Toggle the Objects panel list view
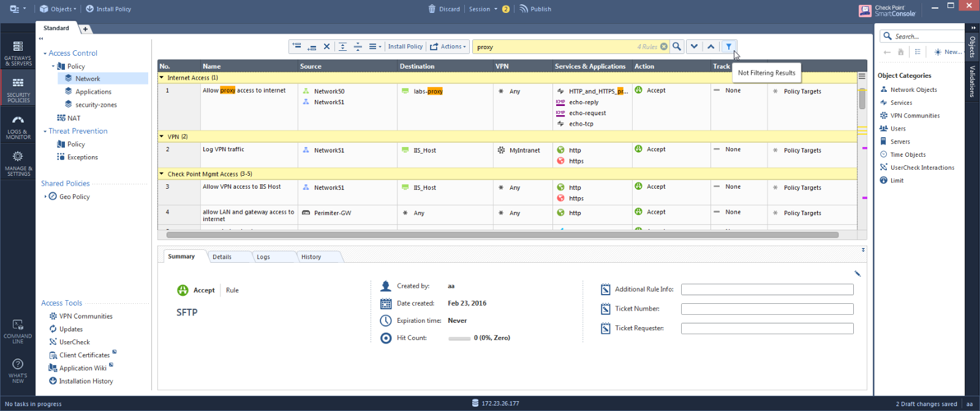Screen dimensions: 980x411 (x=918, y=52)
